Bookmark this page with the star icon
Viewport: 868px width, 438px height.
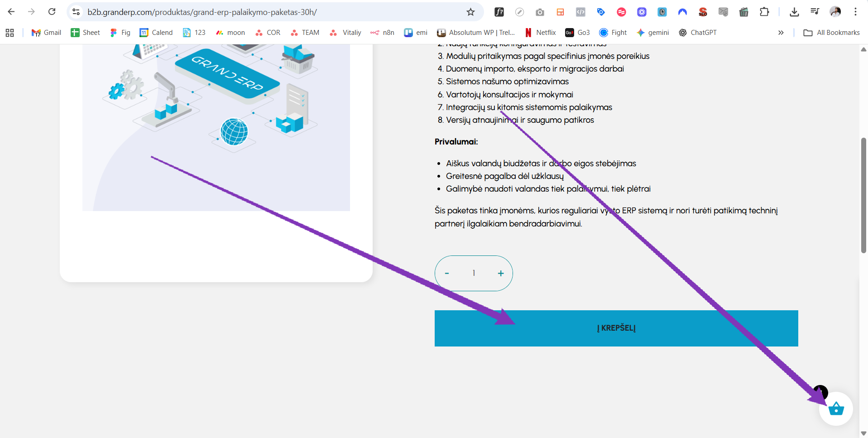[470, 12]
